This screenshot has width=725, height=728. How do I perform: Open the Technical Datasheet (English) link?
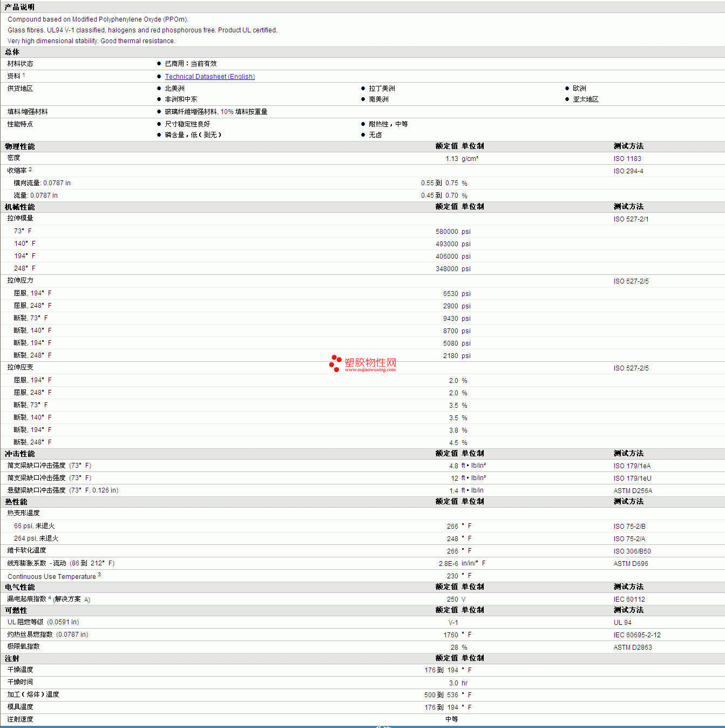pyautogui.click(x=209, y=77)
